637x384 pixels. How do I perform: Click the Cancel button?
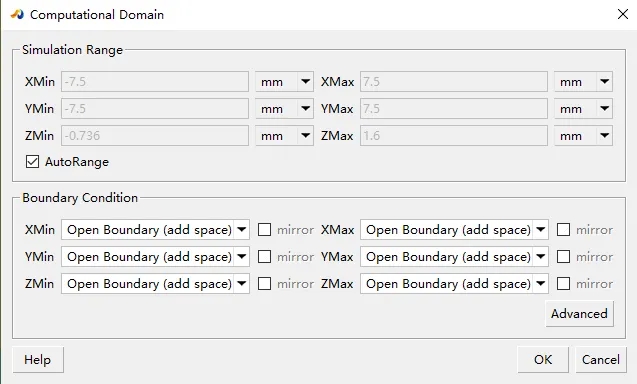601,360
